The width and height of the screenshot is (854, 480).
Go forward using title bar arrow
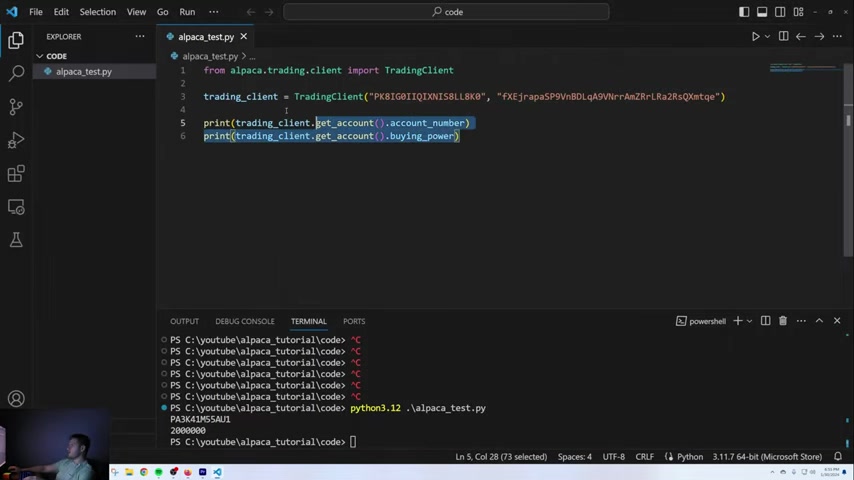point(269,12)
